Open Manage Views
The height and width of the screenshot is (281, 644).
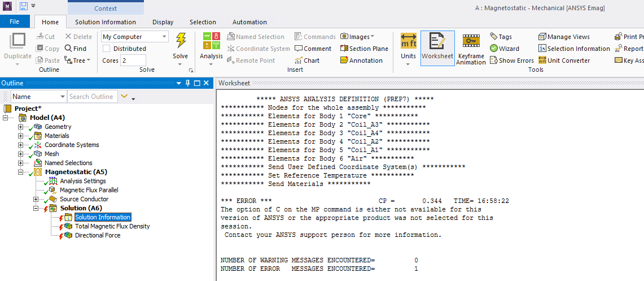point(564,37)
